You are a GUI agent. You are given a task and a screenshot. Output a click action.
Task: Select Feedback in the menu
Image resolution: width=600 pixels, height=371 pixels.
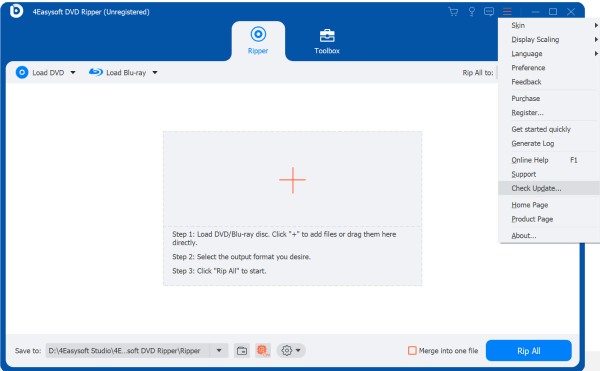pos(549,82)
